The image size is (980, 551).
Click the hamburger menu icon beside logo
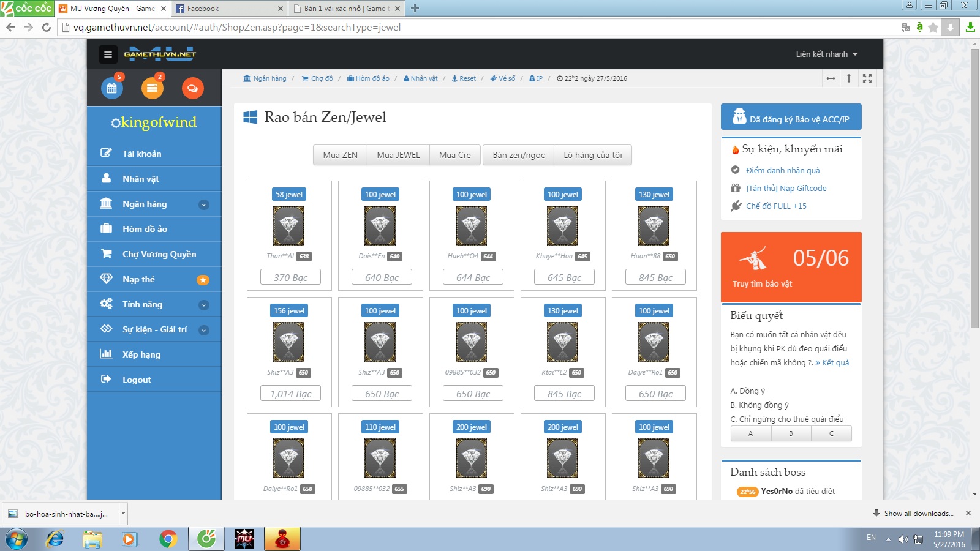[108, 54]
